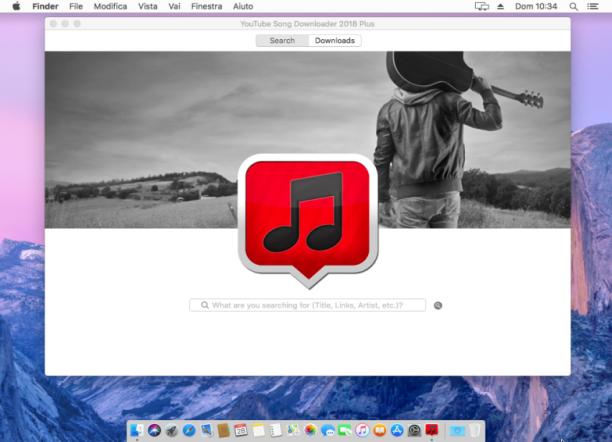Open Finder from the Dock
Image resolution: width=612 pixels, height=442 pixels.
click(137, 430)
